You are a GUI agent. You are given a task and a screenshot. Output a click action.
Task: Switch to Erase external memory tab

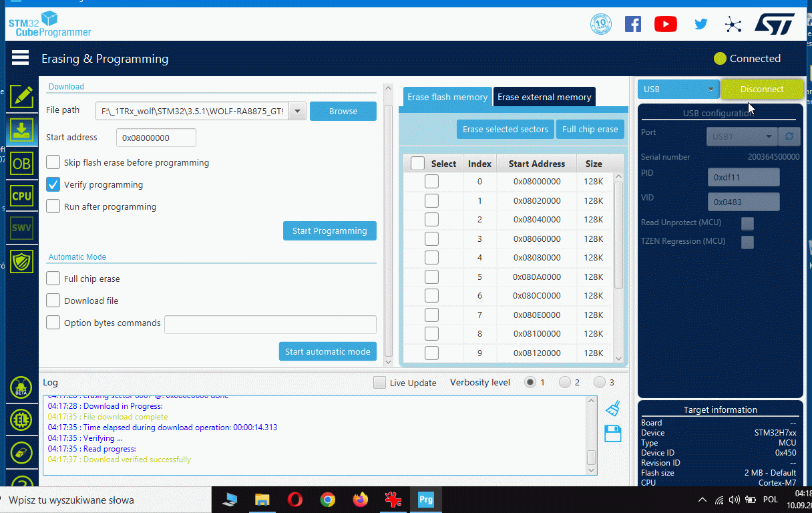[544, 97]
